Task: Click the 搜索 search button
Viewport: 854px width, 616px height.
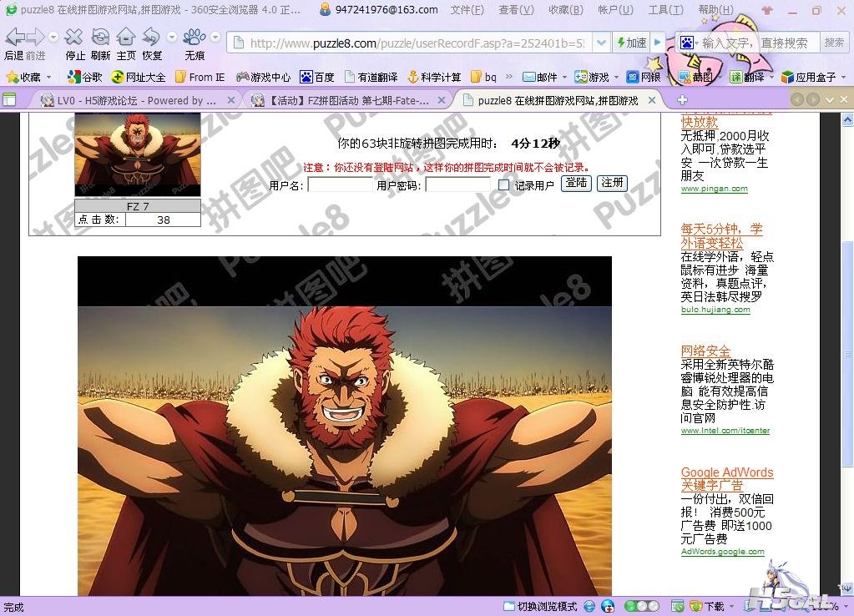Action: point(833,42)
